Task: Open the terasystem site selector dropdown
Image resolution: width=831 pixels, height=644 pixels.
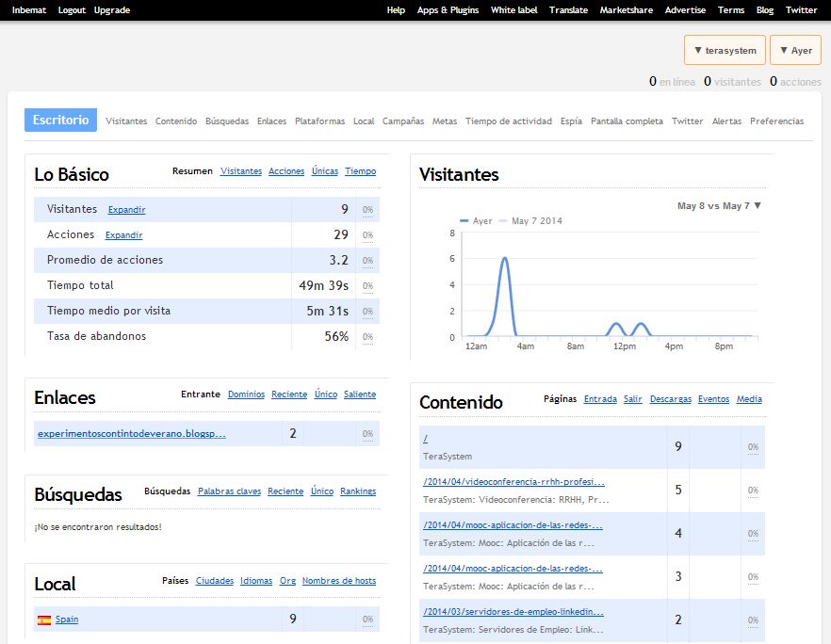Action: pyautogui.click(x=725, y=49)
